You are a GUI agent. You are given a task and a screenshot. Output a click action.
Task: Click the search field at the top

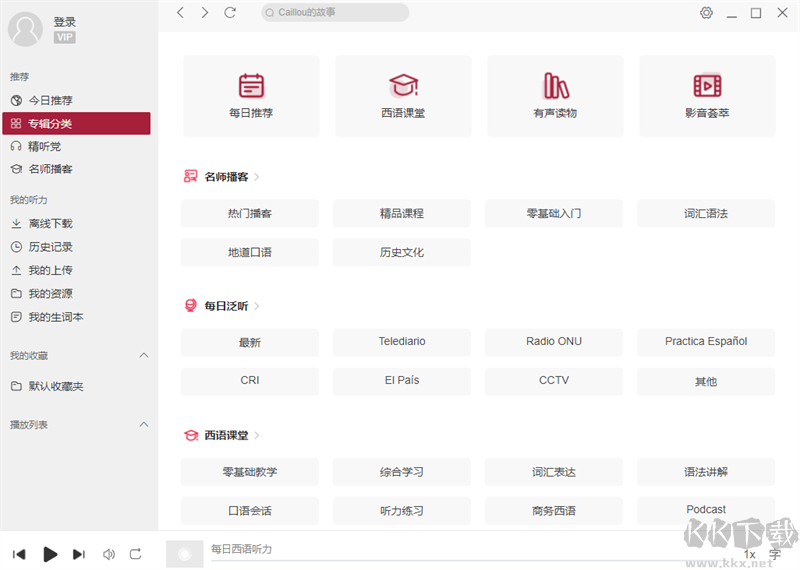point(335,13)
